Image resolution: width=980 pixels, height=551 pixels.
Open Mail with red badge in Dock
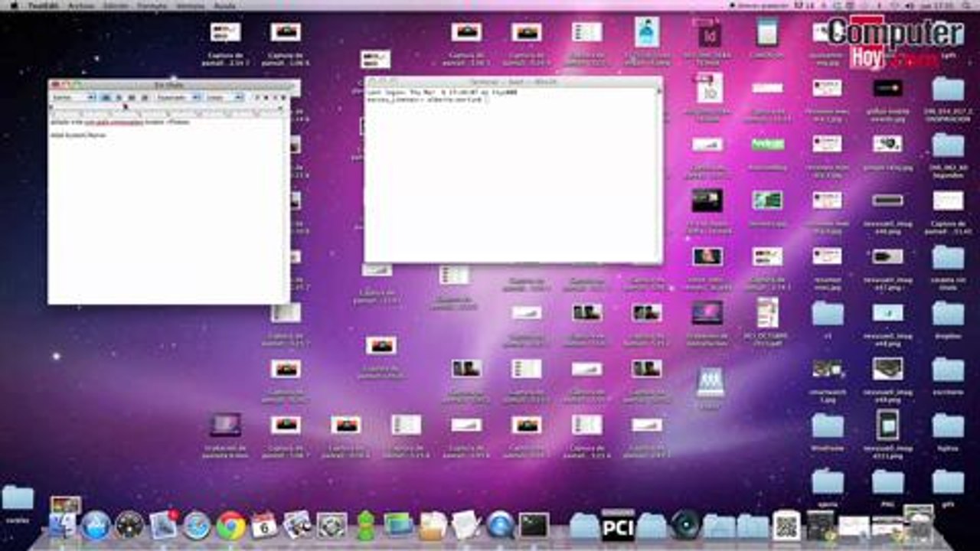(x=164, y=524)
